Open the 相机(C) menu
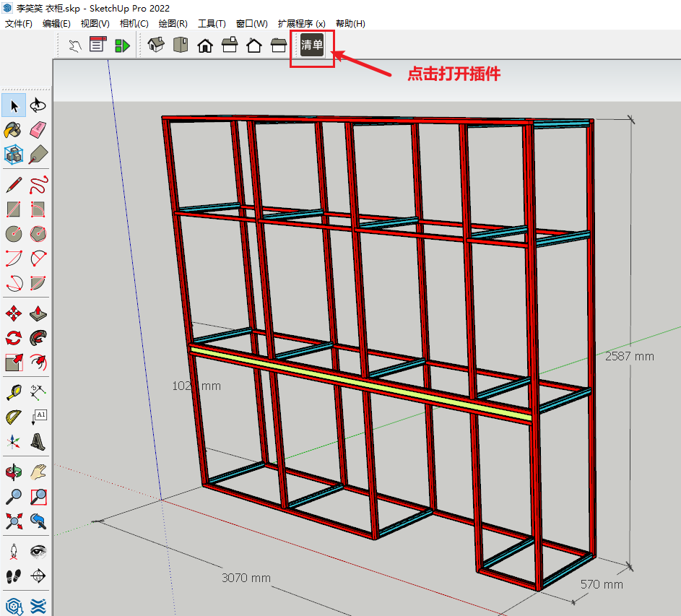This screenshot has height=616, width=681. 134,23
